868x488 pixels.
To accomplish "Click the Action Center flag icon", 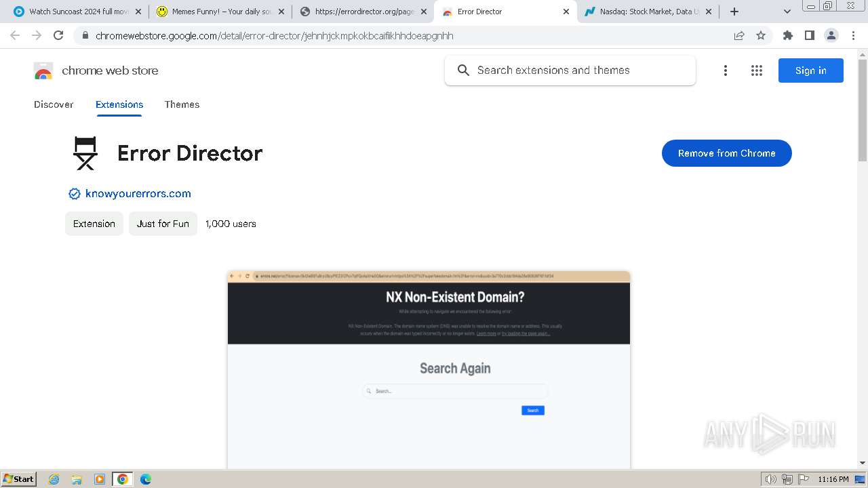I will (x=803, y=479).
